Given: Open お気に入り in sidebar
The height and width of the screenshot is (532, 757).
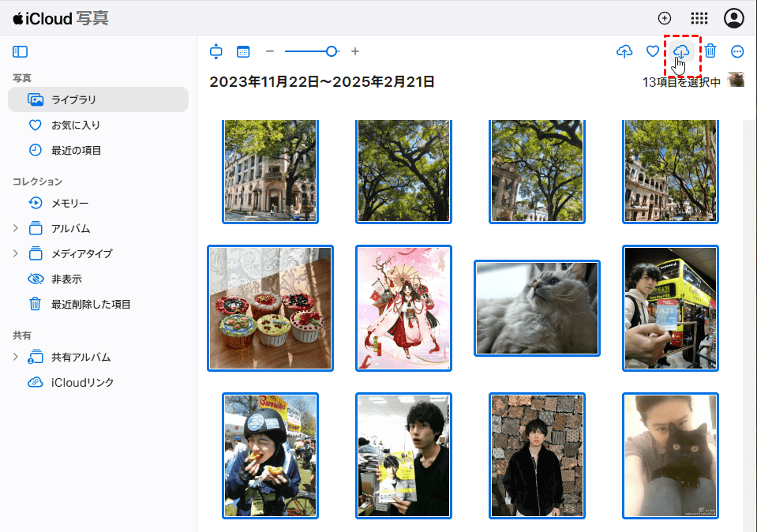Looking at the screenshot, I should [76, 125].
